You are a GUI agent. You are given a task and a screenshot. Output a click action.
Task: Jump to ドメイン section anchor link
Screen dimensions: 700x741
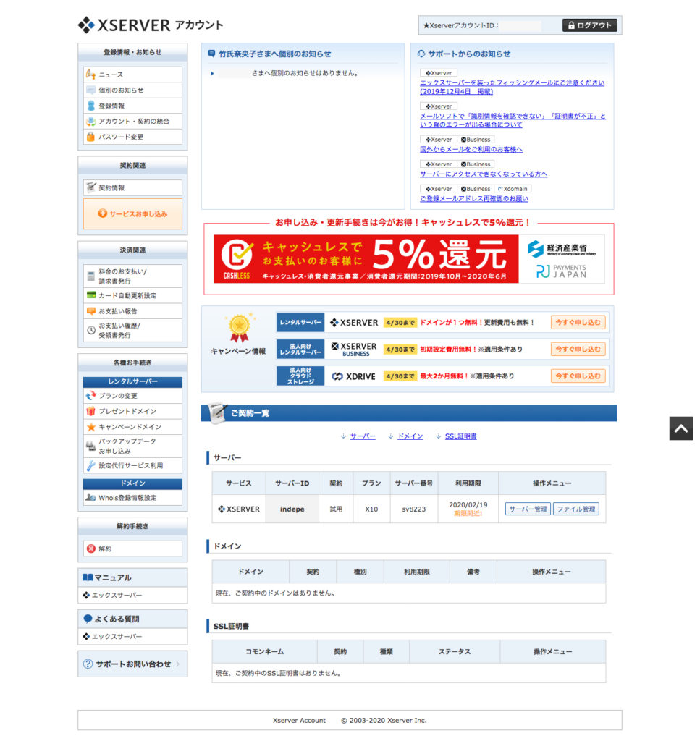click(x=410, y=436)
